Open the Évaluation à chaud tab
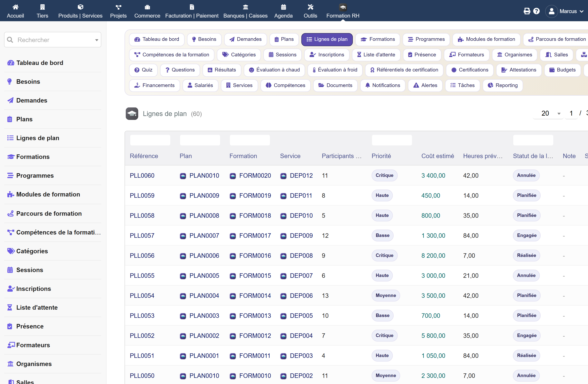Viewport: 588px width, 384px height. [x=274, y=70]
